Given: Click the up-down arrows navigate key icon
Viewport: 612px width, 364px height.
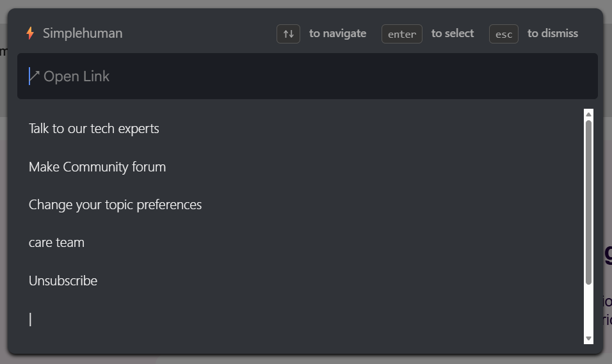Looking at the screenshot, I should (288, 34).
